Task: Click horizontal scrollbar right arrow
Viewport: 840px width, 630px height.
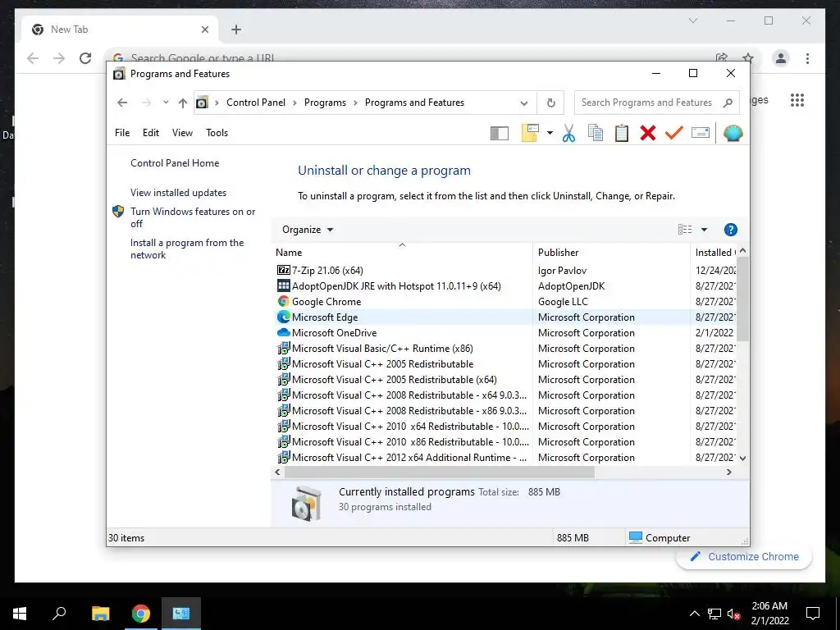Action: (x=729, y=472)
